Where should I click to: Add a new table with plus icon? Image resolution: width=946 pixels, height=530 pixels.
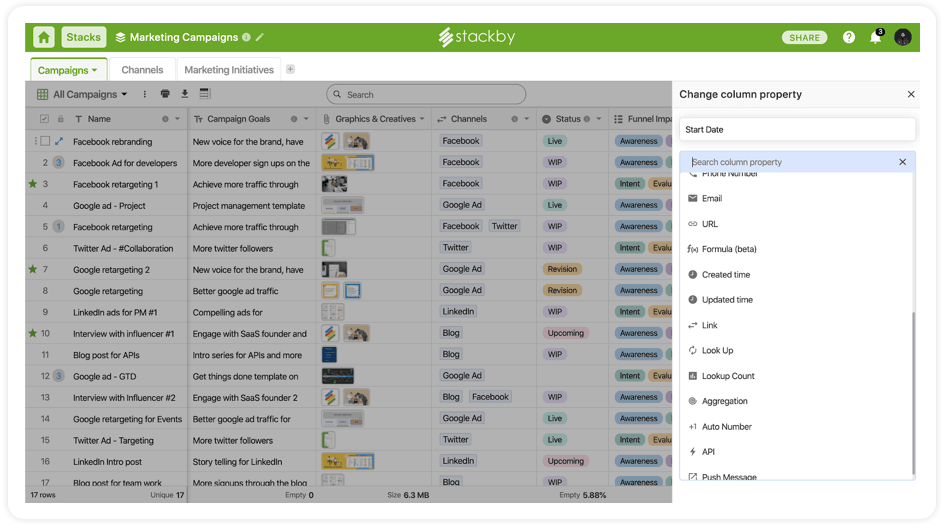point(290,69)
